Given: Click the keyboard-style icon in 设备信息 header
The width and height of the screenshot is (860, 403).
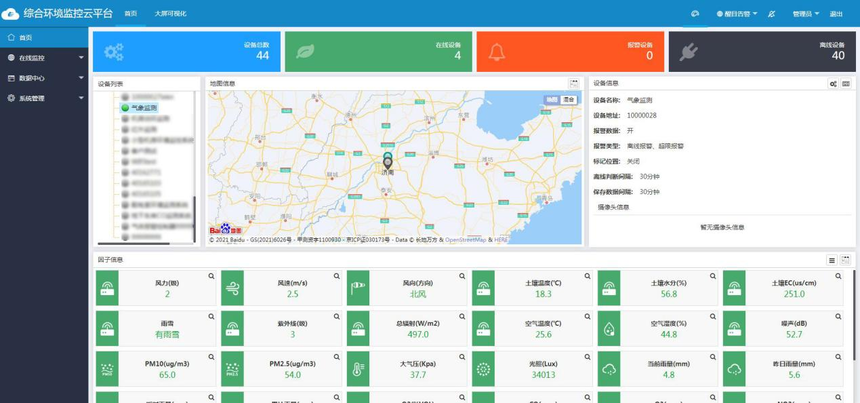Looking at the screenshot, I should click(x=846, y=83).
